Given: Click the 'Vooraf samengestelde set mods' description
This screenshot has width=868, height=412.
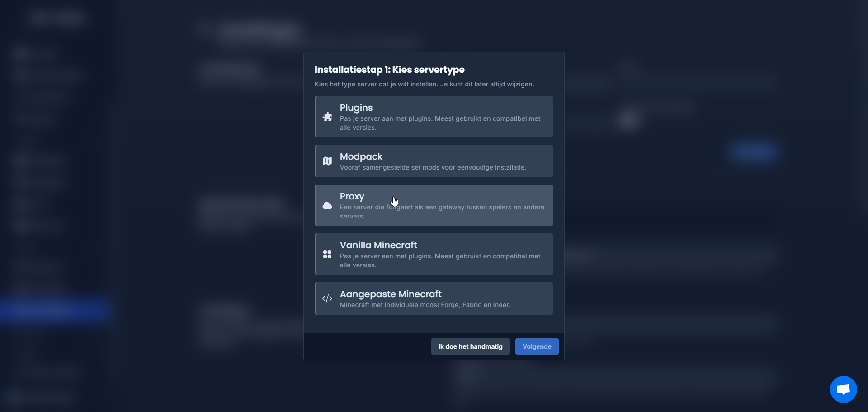Looking at the screenshot, I should point(433,167).
